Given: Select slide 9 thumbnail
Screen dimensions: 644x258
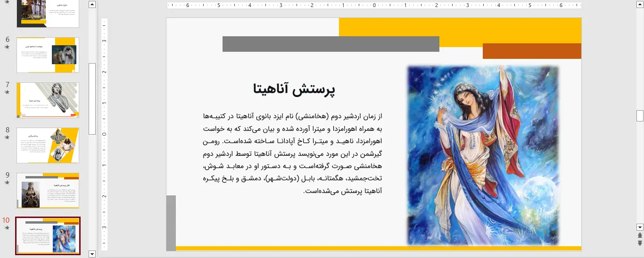Looking at the screenshot, I should pos(48,190).
